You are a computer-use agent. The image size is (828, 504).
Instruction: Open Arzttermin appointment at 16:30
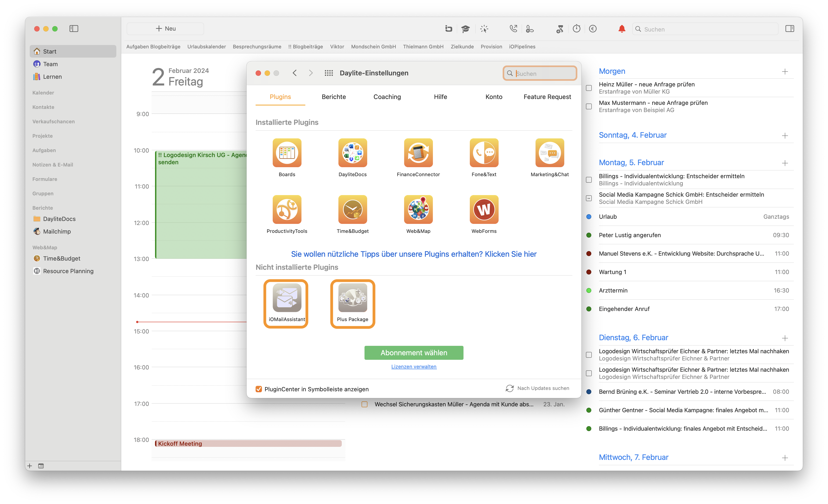(x=690, y=290)
